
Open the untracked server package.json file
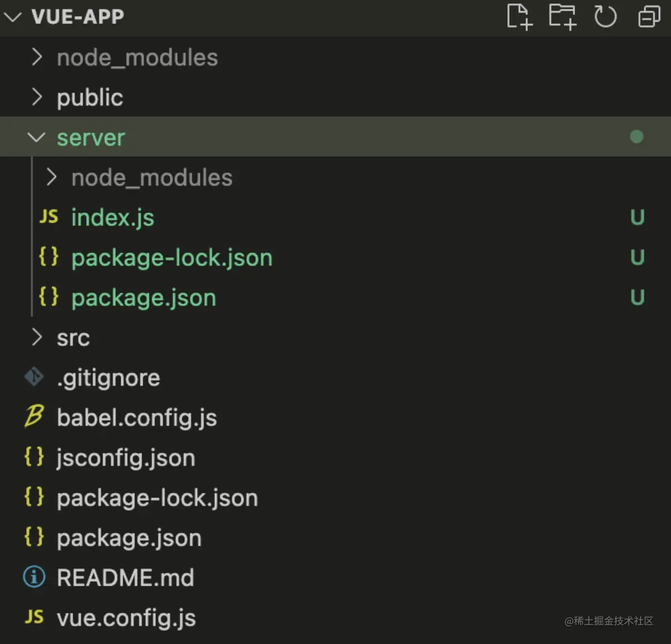click(x=143, y=298)
